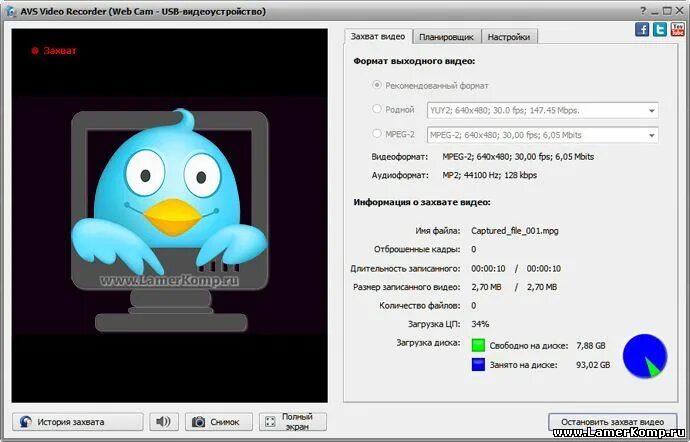Click the Загрузка ЦП value 34%

tap(480, 324)
